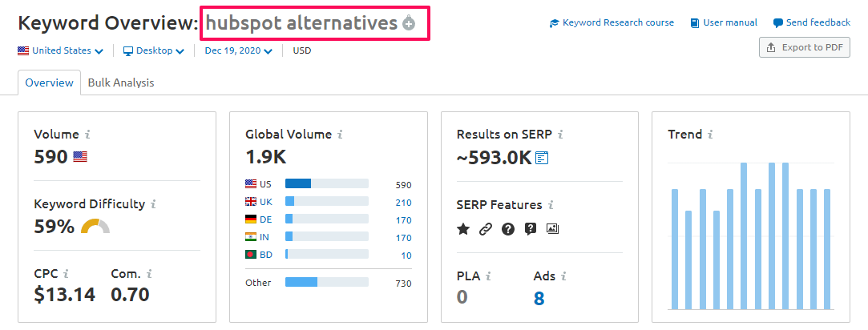Open the United States country dropdown
The width and height of the screenshot is (868, 330).
[61, 50]
